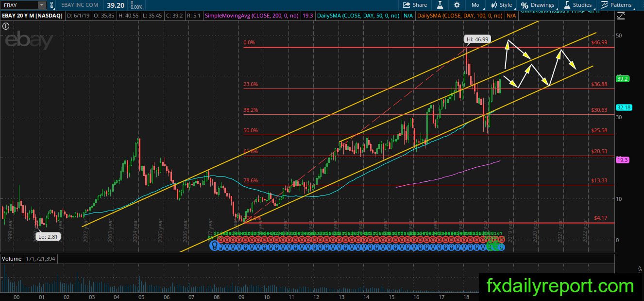Click the $4.17 Fibonacci price label
This screenshot has height=301, width=644.
coord(601,218)
